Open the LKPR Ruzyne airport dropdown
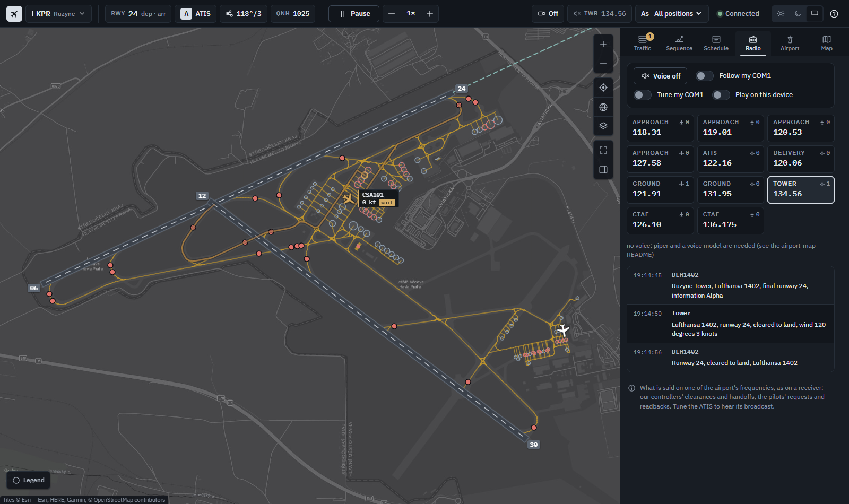 click(58, 14)
